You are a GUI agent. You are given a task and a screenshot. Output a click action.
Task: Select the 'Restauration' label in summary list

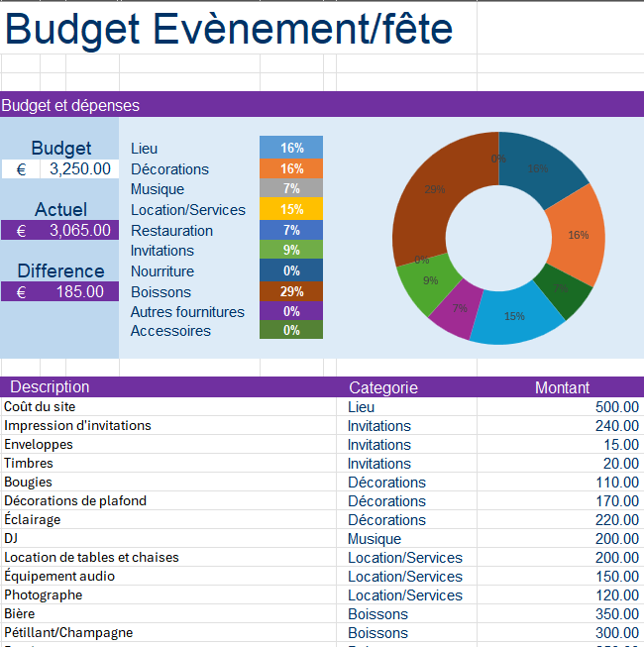coord(171,230)
